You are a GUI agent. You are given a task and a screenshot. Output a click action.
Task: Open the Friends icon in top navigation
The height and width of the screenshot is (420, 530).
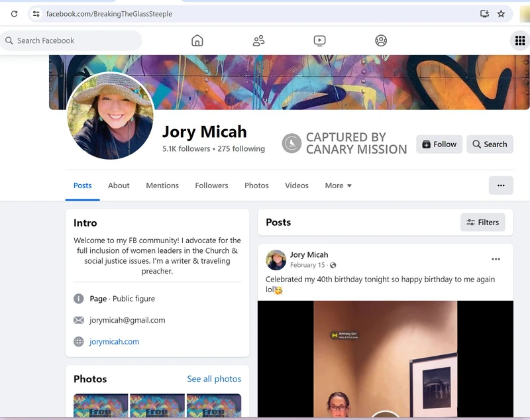pos(258,40)
